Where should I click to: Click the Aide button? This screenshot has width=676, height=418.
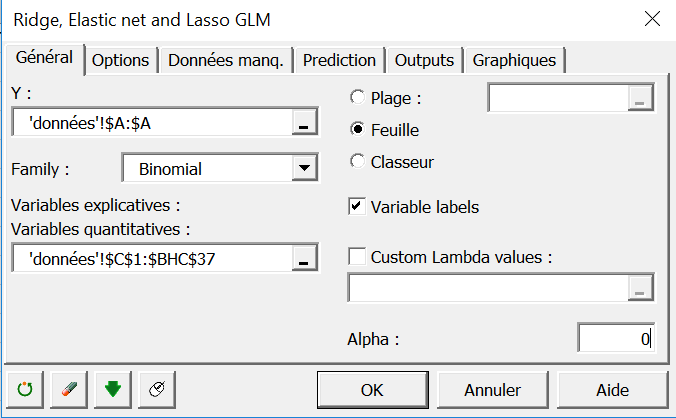(x=612, y=389)
